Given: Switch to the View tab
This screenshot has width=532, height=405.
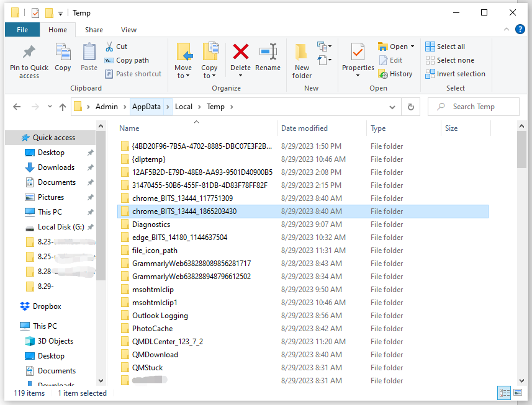Looking at the screenshot, I should pyautogui.click(x=129, y=30).
